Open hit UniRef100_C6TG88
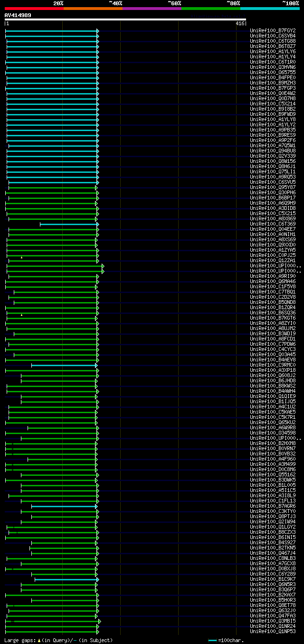 pos(273,41)
